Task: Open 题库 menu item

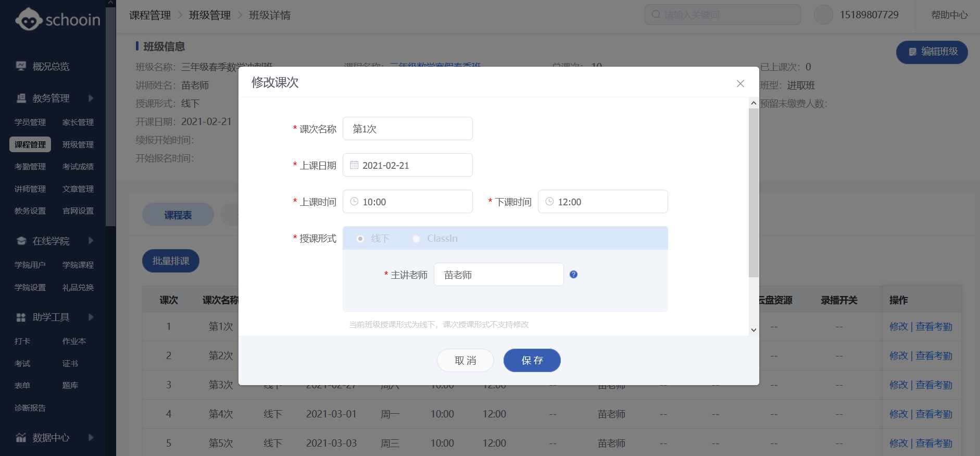Action: pyautogui.click(x=70, y=385)
